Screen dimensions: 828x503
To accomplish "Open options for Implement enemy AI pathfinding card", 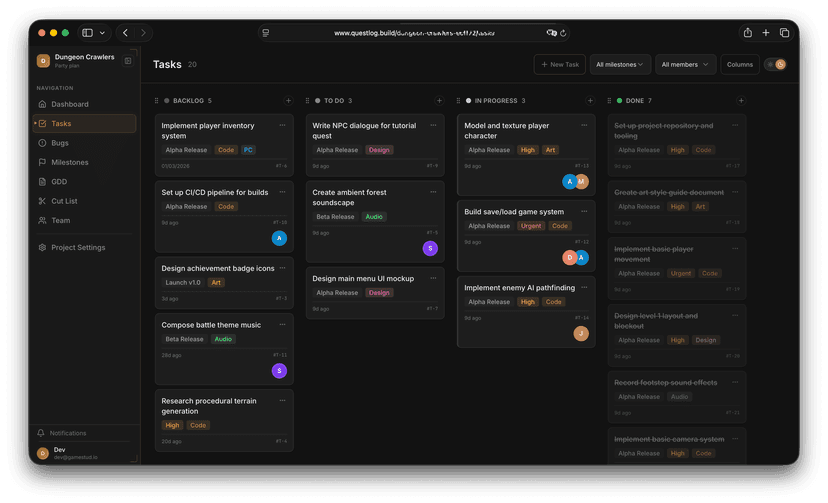I will pos(585,287).
